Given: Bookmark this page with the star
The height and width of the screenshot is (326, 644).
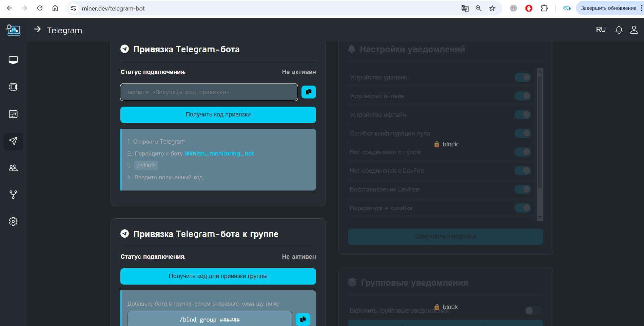Looking at the screenshot, I should click(x=492, y=8).
